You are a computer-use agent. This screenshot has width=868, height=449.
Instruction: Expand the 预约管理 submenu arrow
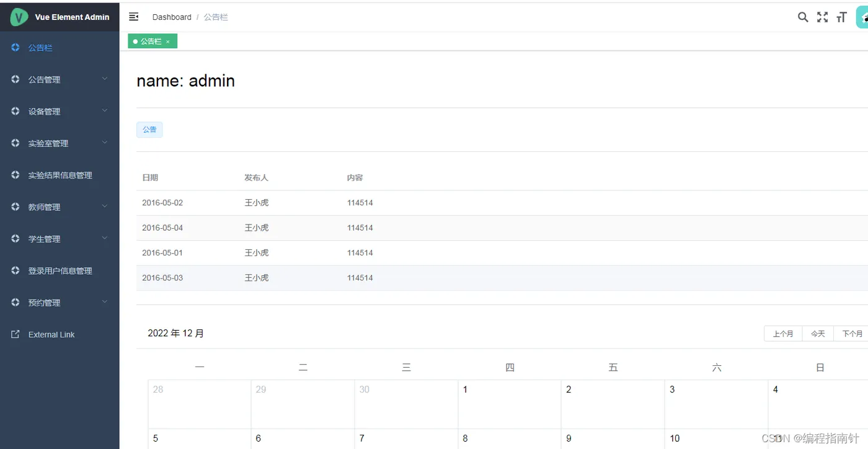[x=104, y=302]
